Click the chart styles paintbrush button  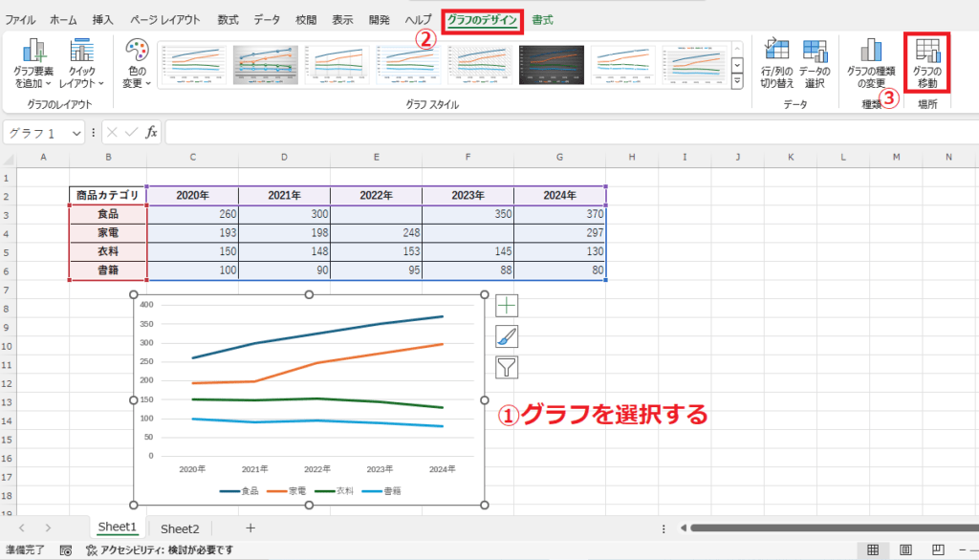[507, 336]
